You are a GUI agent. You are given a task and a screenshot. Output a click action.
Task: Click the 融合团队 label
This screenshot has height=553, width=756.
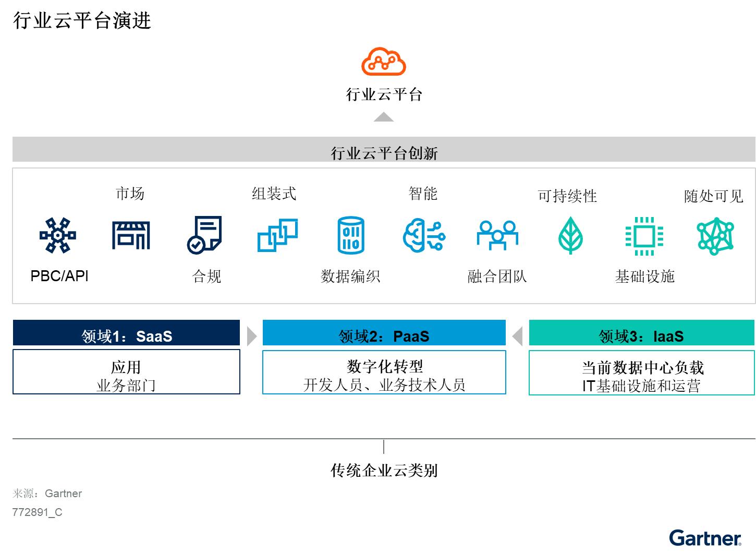tap(497, 276)
